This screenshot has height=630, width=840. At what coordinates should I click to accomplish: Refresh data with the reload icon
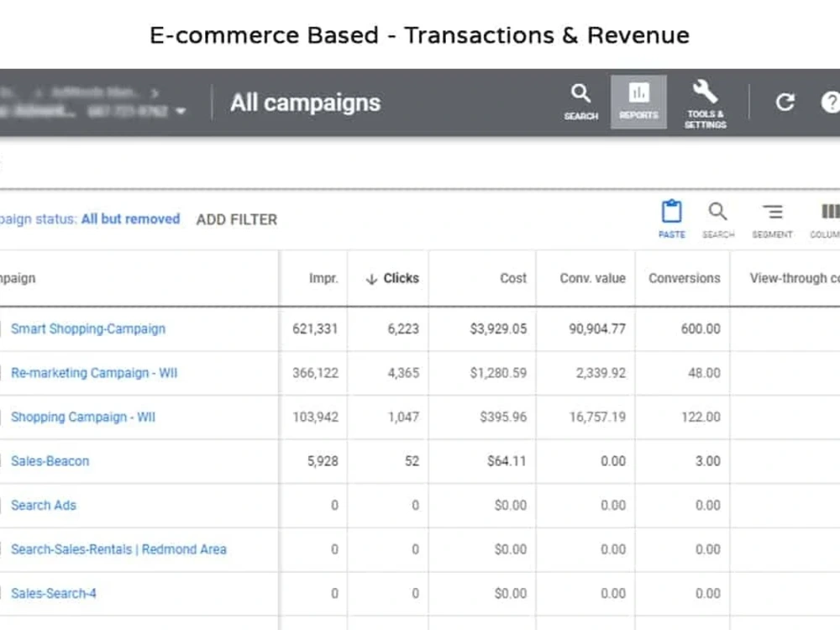point(785,102)
